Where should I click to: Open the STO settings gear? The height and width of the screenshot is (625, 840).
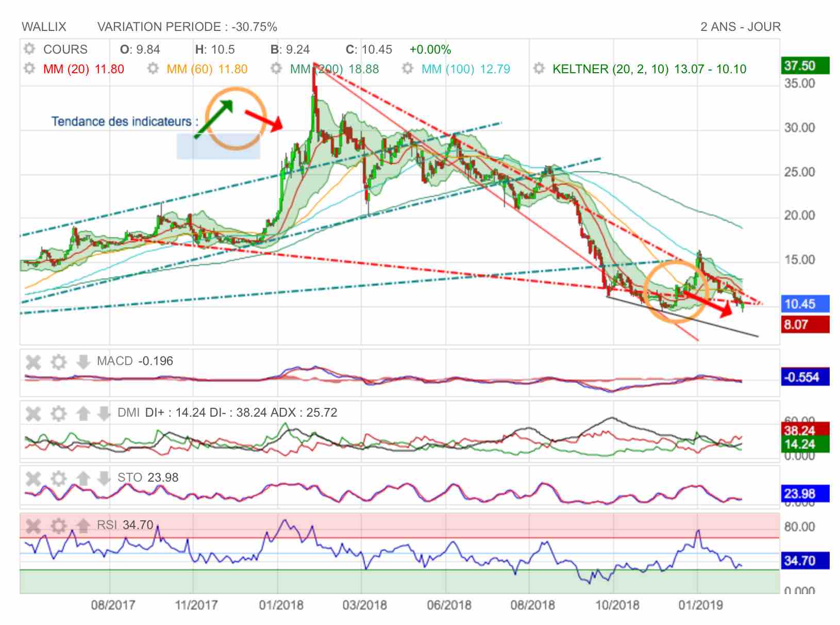click(x=59, y=479)
